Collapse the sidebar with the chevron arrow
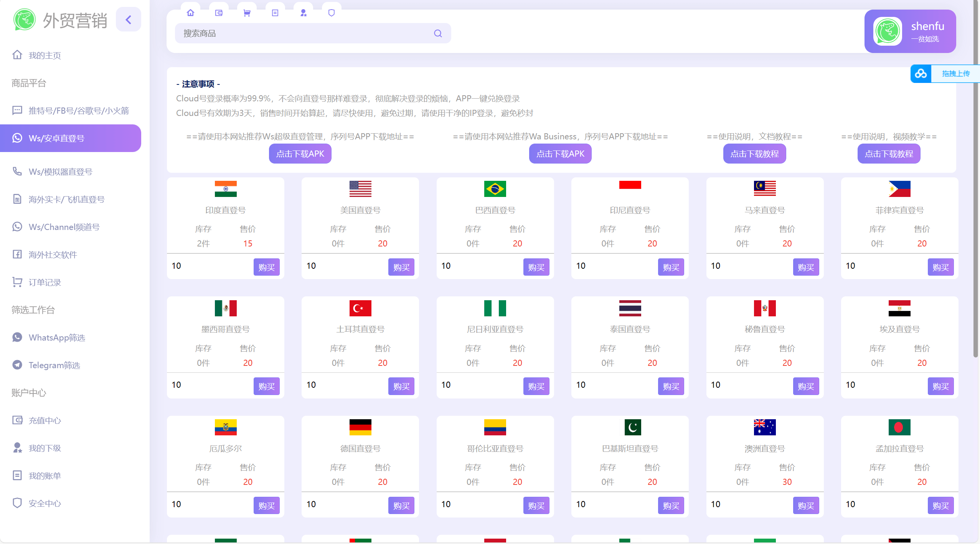 coord(129,19)
